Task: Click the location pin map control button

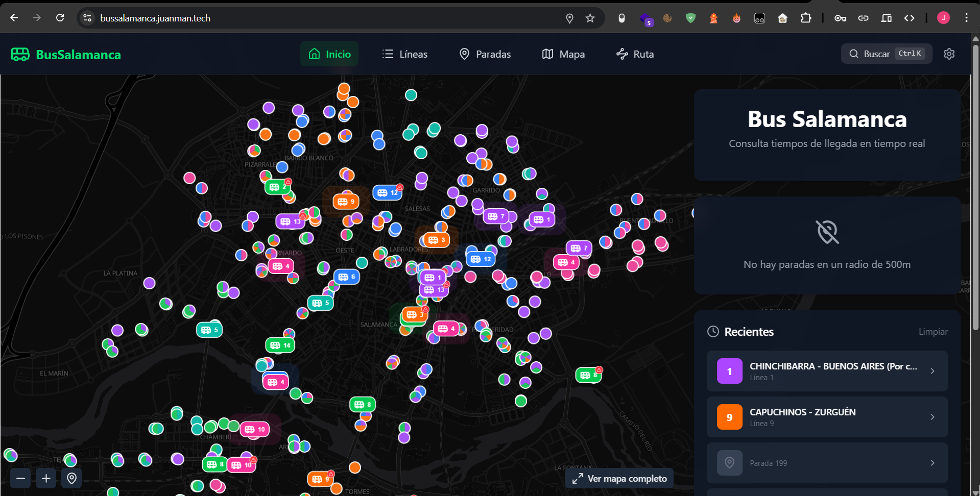Action: click(x=71, y=478)
